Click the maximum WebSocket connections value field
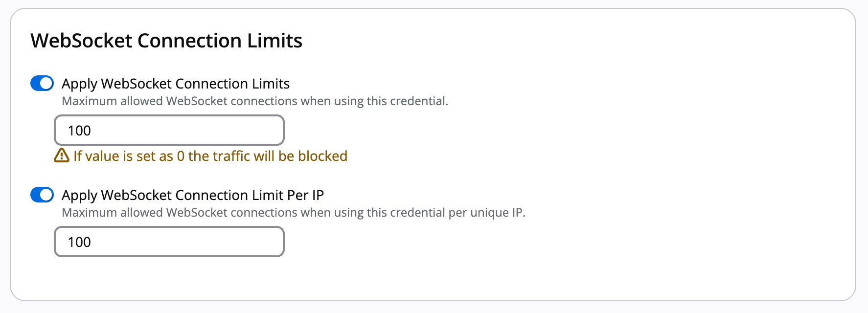 coord(169,130)
